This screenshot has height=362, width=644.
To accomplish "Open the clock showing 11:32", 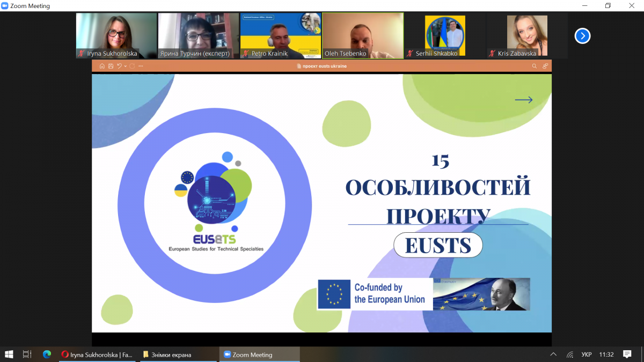I will click(606, 354).
